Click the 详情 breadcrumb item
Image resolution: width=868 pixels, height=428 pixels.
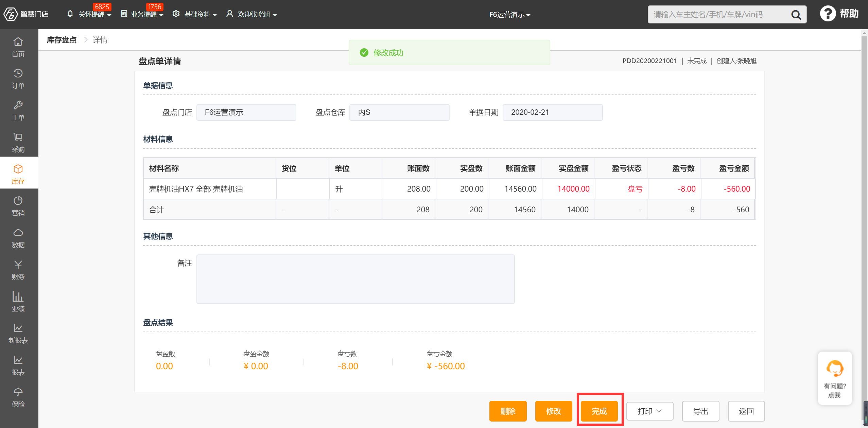(x=100, y=40)
